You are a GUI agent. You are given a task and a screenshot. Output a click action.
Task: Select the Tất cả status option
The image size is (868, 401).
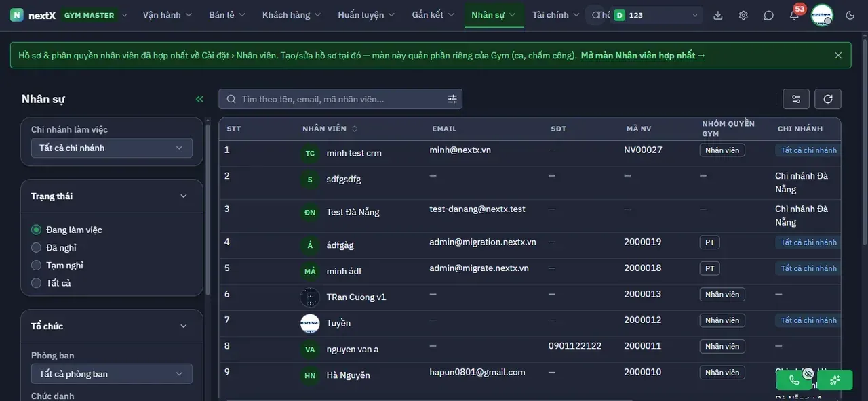[37, 283]
